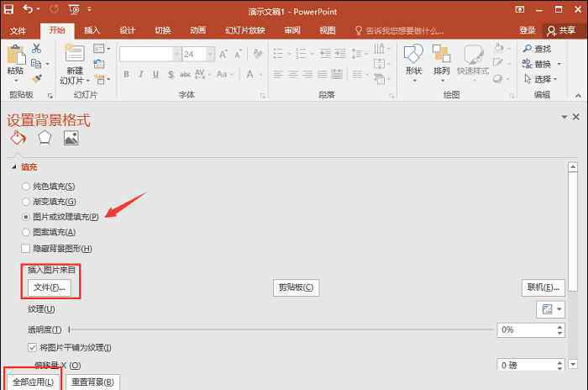
Task: Switch to the Design (设计) tab
Action: pyautogui.click(x=128, y=30)
